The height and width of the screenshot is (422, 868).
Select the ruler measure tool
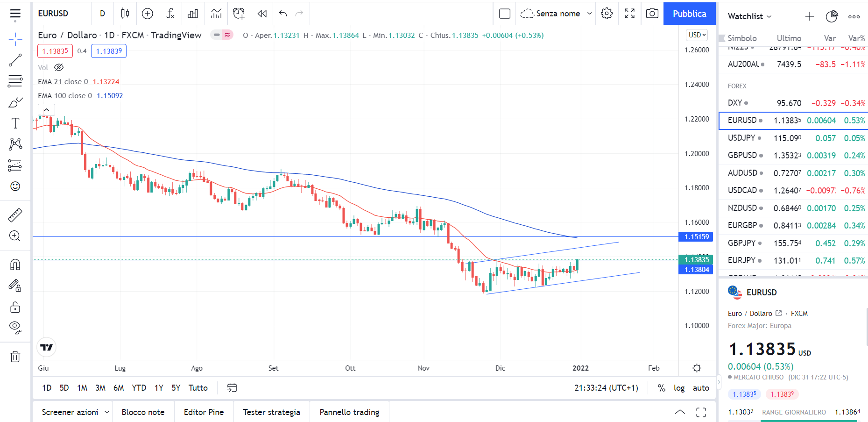[x=15, y=215]
